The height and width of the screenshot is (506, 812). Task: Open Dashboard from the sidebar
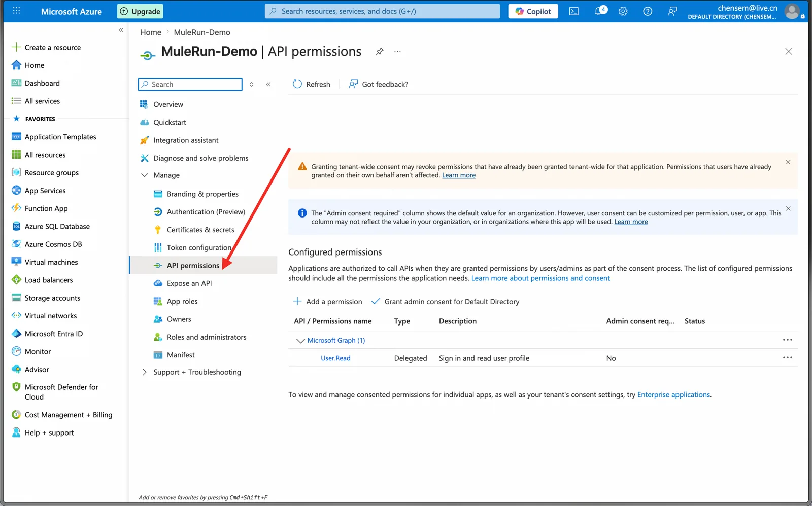36,83
